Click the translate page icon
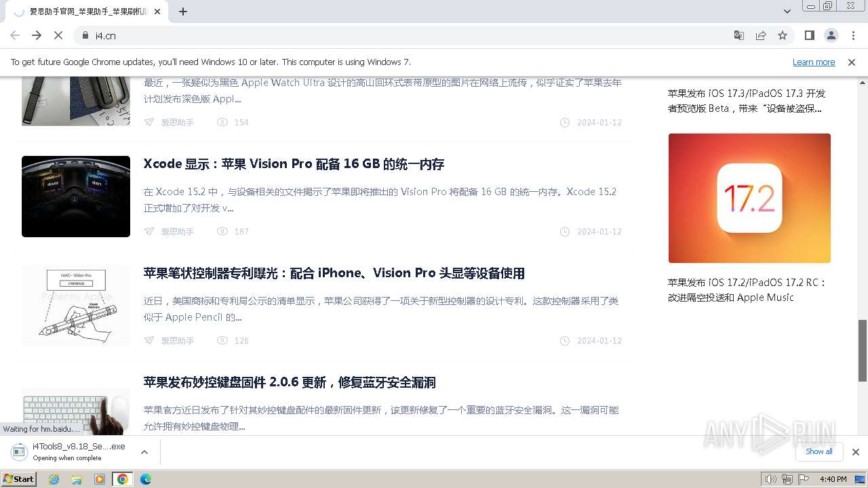Screen dimensions: 868x488 click(x=739, y=35)
